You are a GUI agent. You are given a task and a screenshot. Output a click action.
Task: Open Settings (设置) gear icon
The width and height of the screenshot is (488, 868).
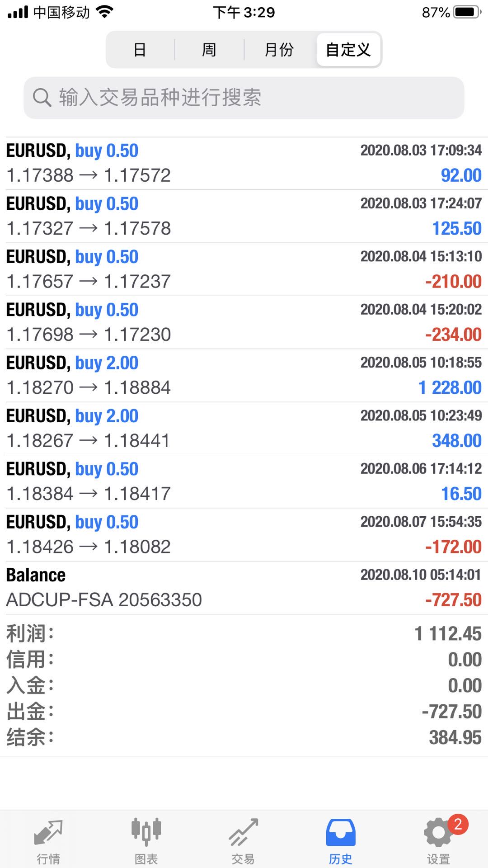(438, 833)
